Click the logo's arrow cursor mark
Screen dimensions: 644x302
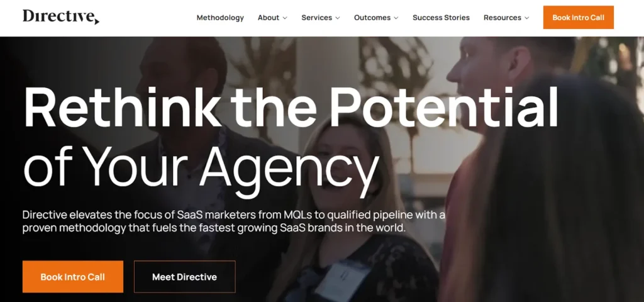pyautogui.click(x=96, y=21)
